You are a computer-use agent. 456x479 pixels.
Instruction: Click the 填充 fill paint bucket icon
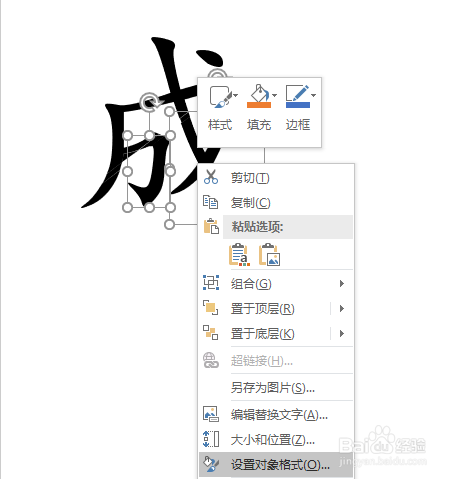259,92
